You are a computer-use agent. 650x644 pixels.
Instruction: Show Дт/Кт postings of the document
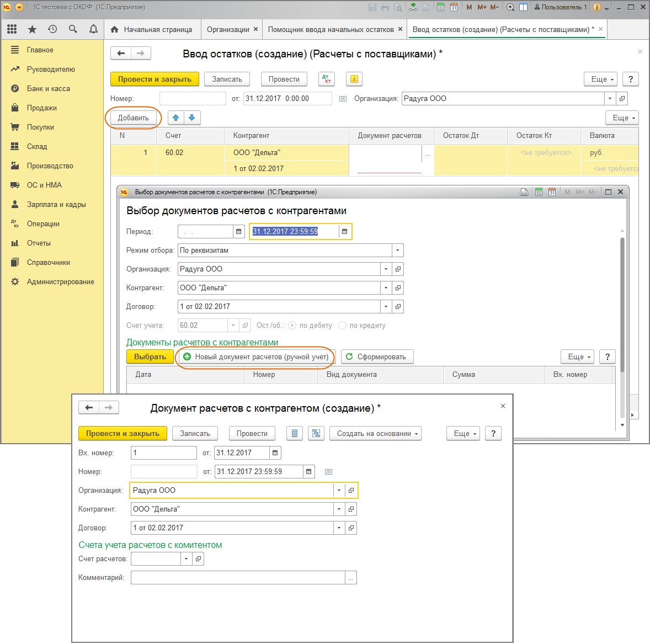pos(327,79)
